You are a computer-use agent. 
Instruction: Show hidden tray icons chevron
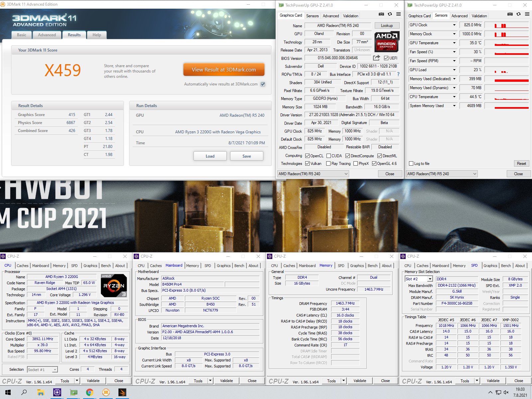(x=490, y=392)
